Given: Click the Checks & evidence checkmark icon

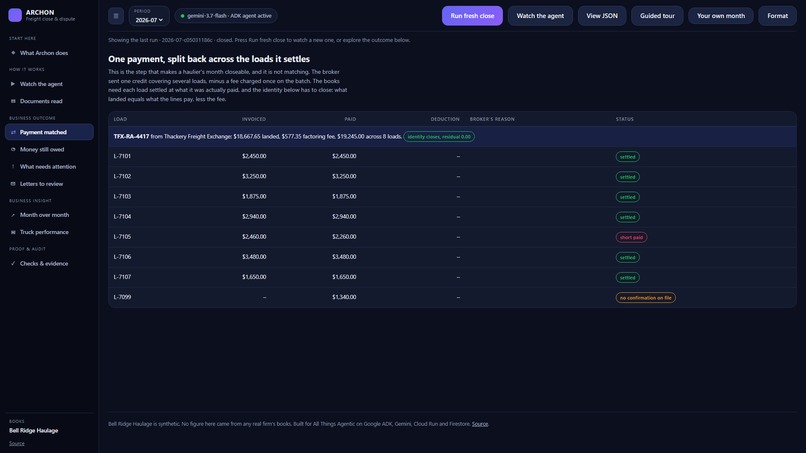Looking at the screenshot, I should click(x=13, y=263).
